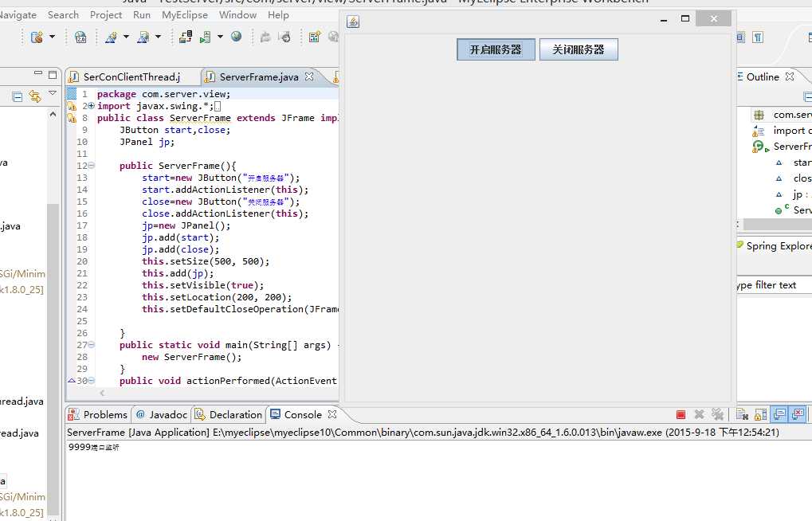The height and width of the screenshot is (521, 812).
Task: Click the 关闭服务器 close server button
Action: coord(579,49)
